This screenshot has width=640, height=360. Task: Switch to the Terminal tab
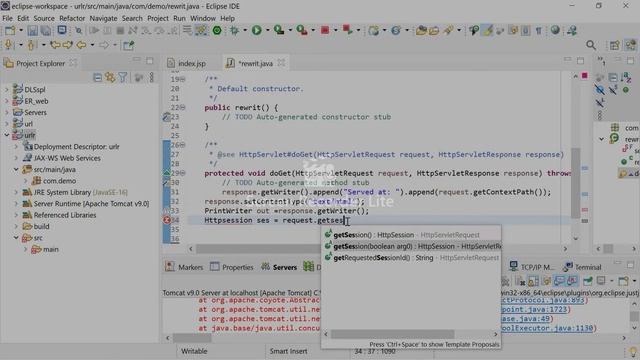582,267
